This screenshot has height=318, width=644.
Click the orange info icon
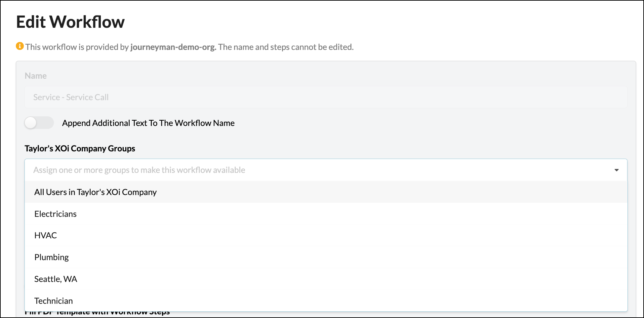(x=20, y=46)
